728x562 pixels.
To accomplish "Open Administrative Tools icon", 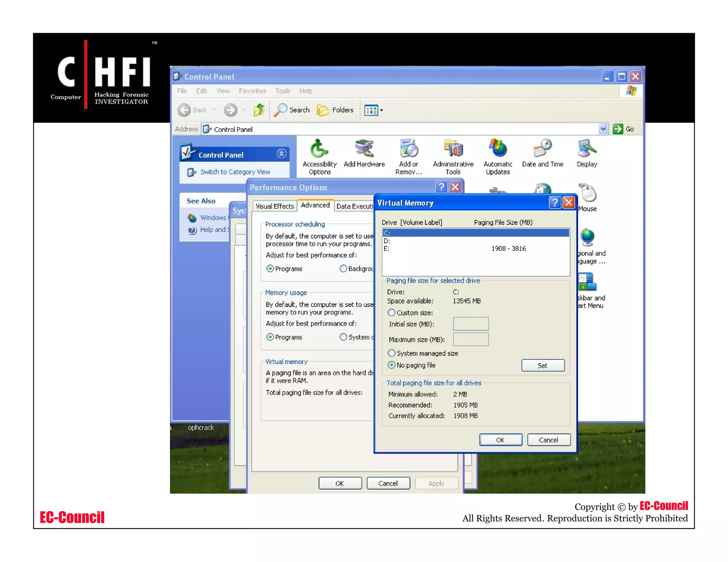I will click(x=453, y=150).
